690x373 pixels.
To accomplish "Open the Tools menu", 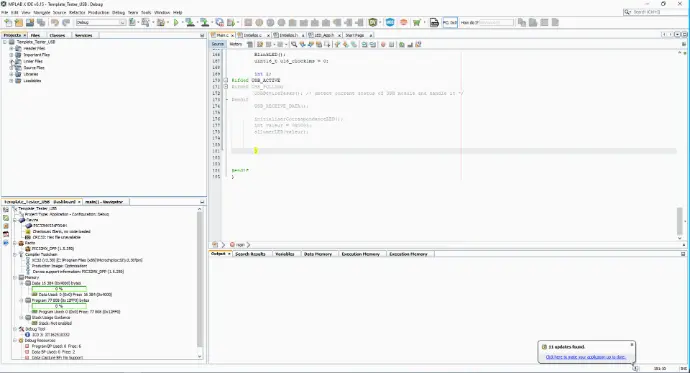I will 146,12.
